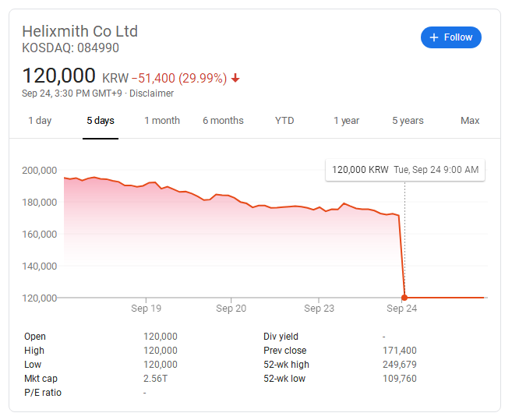Viewport: 512px width, 420px height.
Task: Click the Sep 19 date axis label
Action: tap(146, 309)
